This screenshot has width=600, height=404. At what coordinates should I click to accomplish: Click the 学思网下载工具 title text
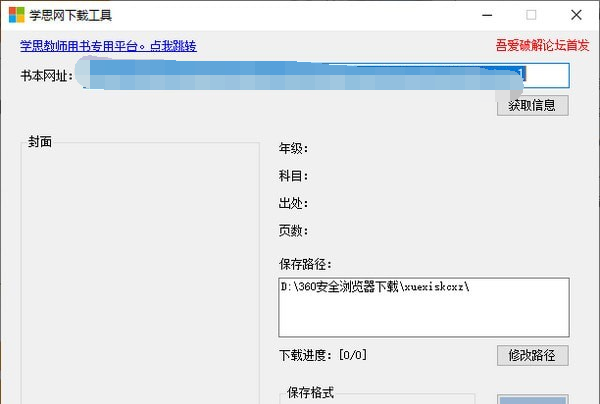point(70,15)
